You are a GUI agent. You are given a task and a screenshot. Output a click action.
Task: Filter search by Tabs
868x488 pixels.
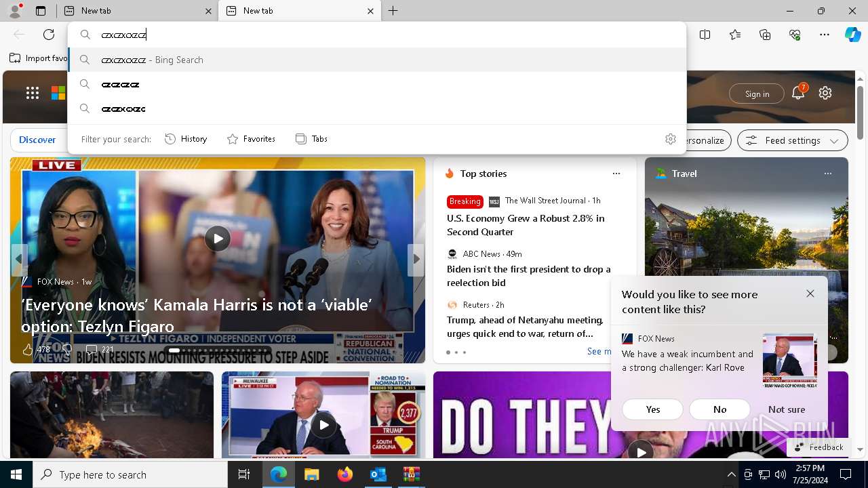point(311,139)
